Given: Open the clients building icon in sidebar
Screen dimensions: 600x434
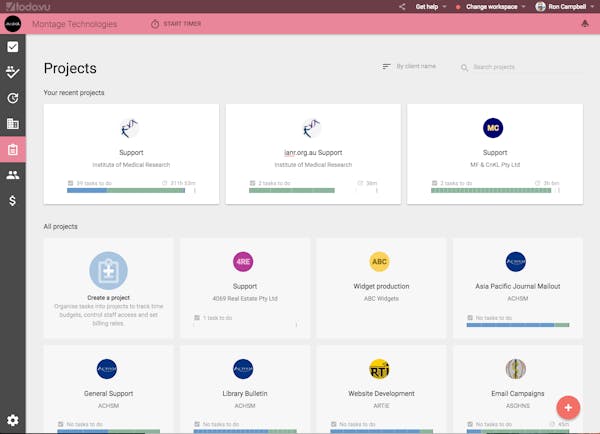Looking at the screenshot, I should pyautogui.click(x=13, y=124).
